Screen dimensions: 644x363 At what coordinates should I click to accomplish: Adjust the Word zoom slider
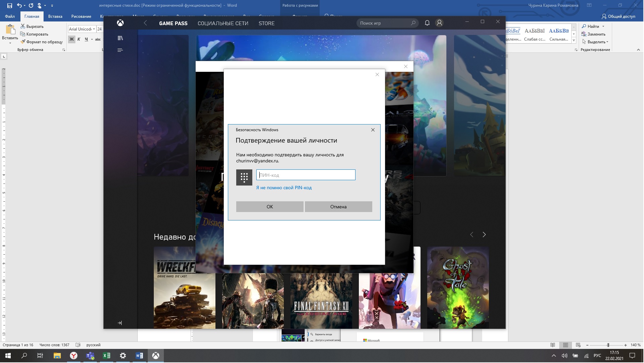608,346
